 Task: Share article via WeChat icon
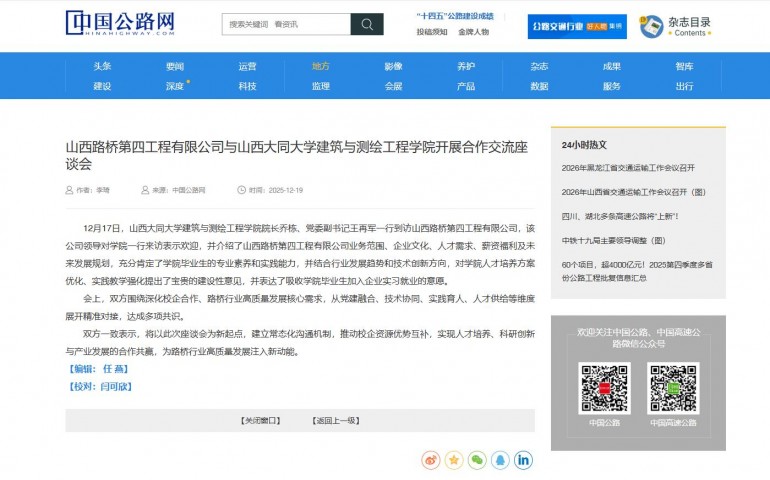click(477, 460)
